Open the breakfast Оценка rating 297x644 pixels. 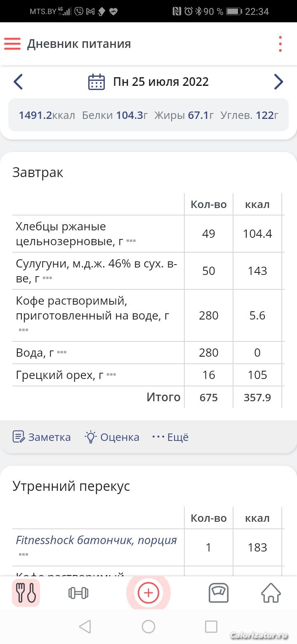point(112,437)
